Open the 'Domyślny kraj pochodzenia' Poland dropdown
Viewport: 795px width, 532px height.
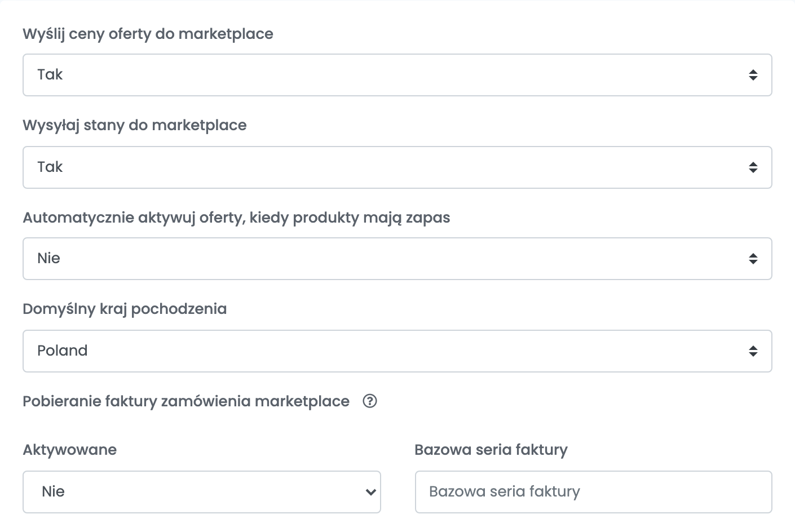click(397, 351)
